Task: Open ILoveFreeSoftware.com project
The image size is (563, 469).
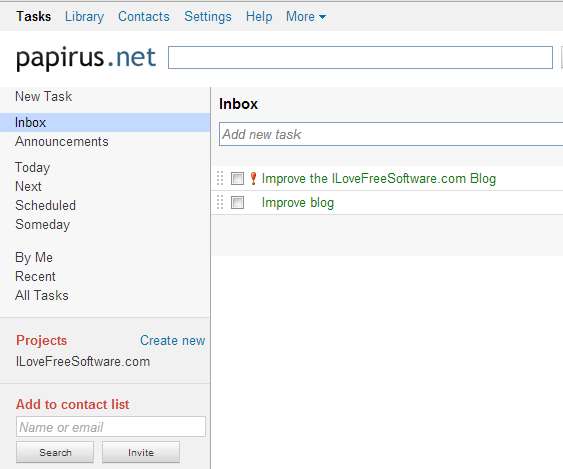Action: click(x=83, y=361)
